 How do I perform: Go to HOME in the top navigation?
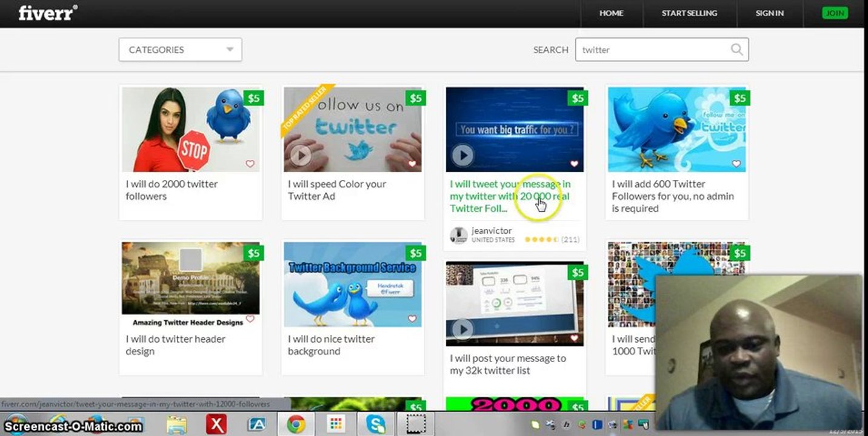point(611,13)
